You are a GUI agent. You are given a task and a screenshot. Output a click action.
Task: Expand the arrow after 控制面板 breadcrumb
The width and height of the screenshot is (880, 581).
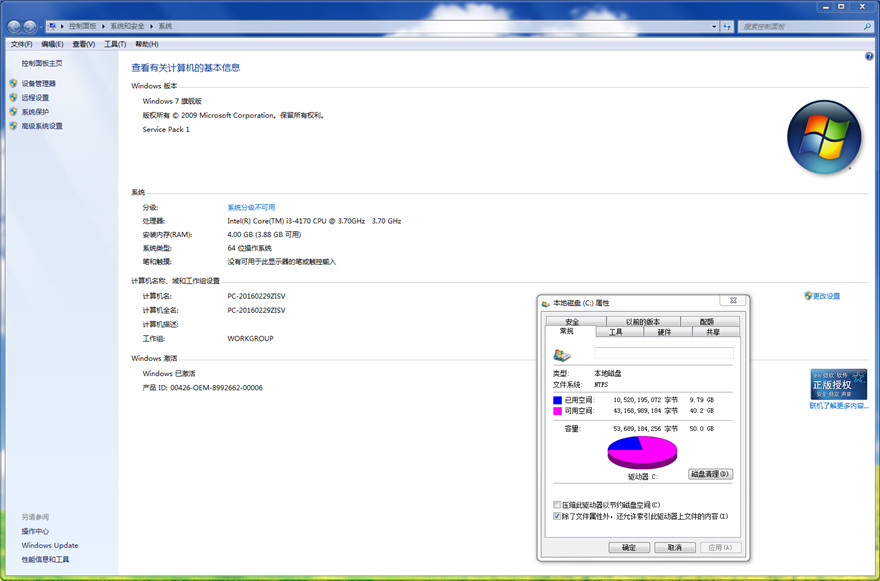[103, 26]
